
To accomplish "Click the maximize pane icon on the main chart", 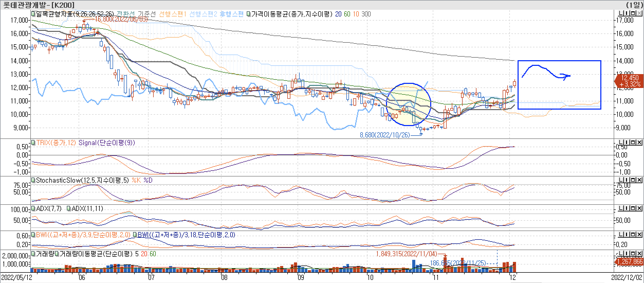I will pos(633,13).
